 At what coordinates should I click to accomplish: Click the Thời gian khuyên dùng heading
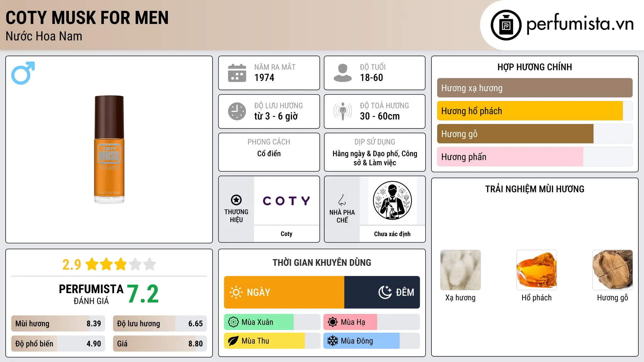click(x=322, y=263)
